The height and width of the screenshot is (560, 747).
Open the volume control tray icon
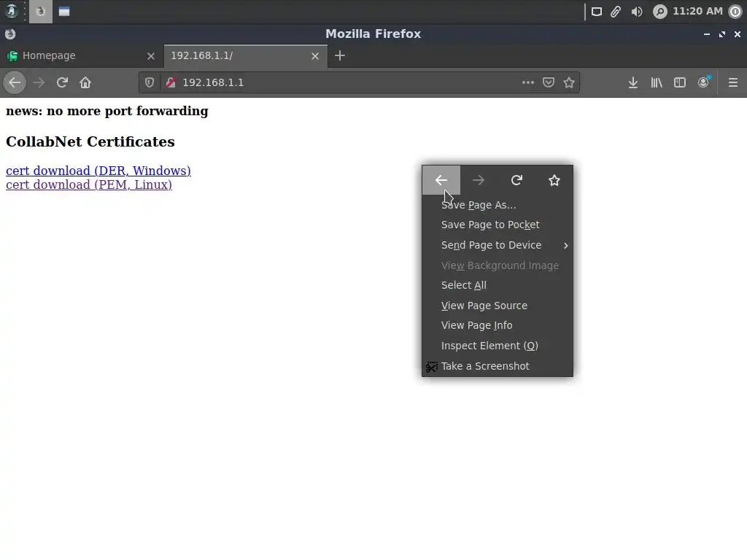pos(636,12)
